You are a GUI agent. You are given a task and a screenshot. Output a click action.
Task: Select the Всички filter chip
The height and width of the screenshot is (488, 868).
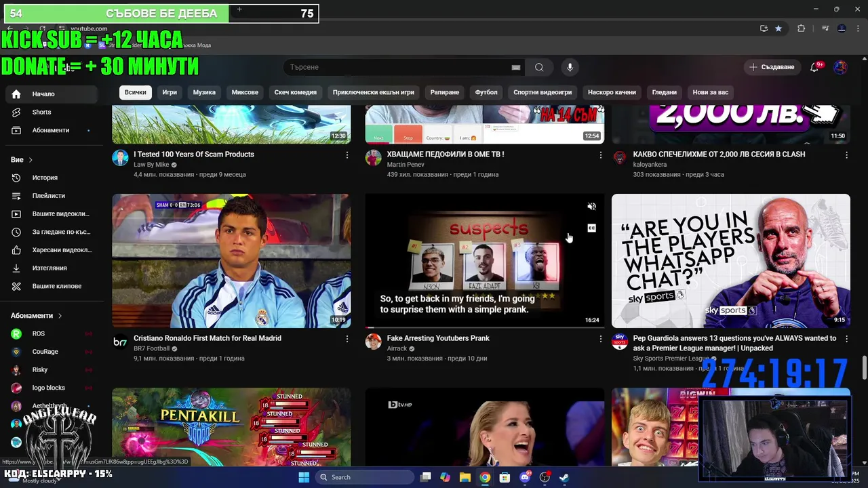point(135,92)
